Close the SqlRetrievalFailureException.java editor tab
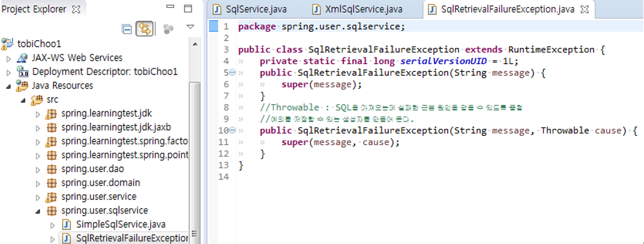Viewport: 644px width, 244px height. tap(585, 9)
